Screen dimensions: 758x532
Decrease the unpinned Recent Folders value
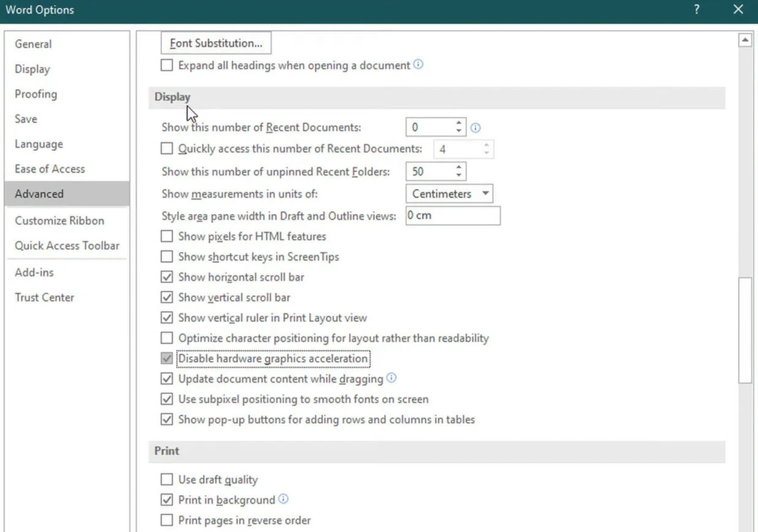coord(458,175)
